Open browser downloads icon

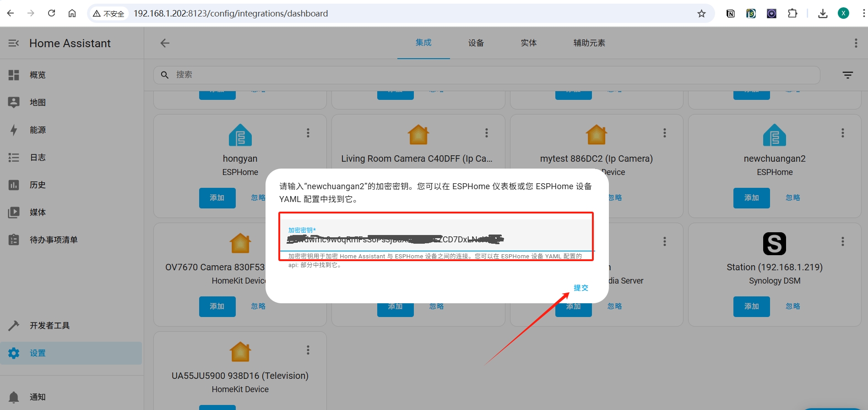(x=823, y=13)
